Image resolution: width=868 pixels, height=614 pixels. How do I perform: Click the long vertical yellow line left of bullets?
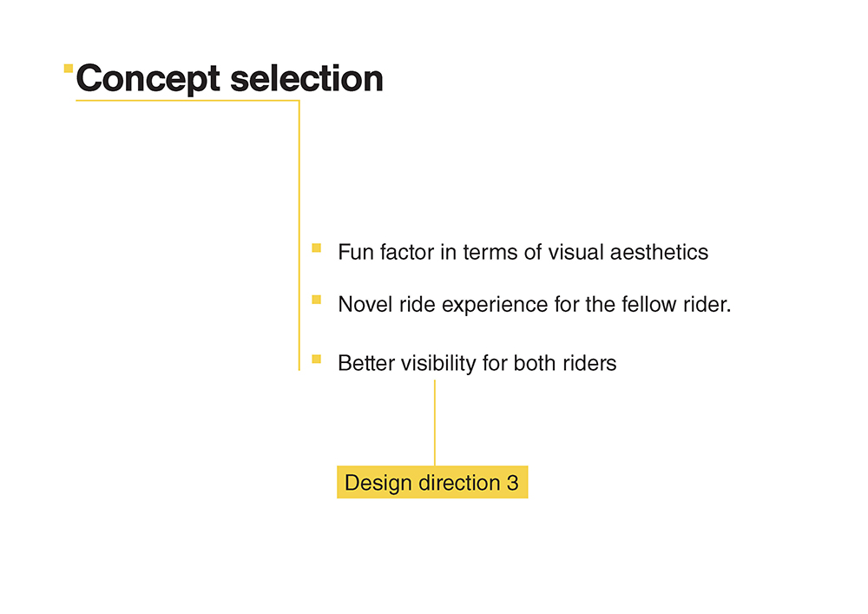(x=299, y=234)
